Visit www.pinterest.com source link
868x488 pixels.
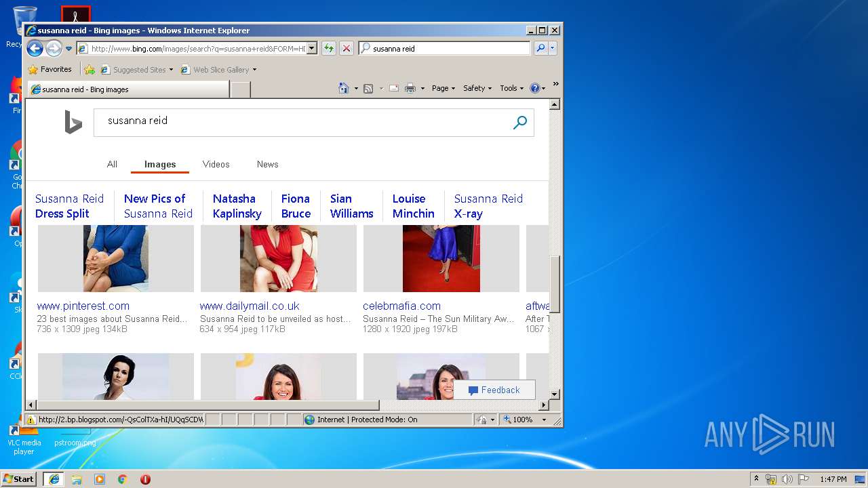point(83,306)
